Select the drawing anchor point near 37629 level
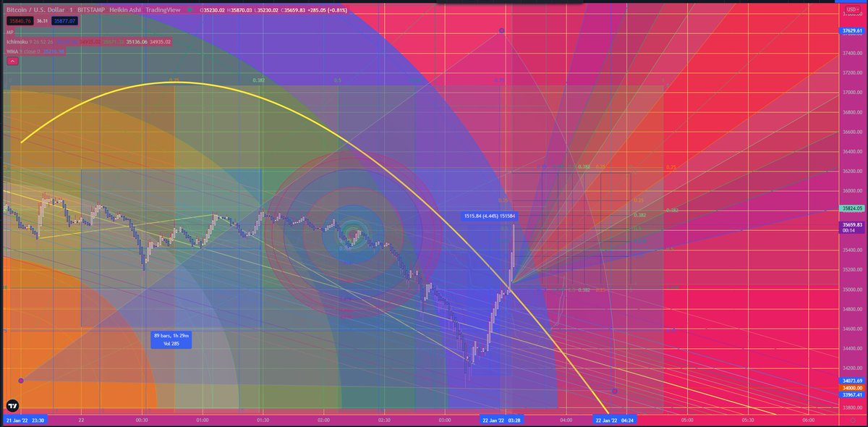 pyautogui.click(x=501, y=31)
